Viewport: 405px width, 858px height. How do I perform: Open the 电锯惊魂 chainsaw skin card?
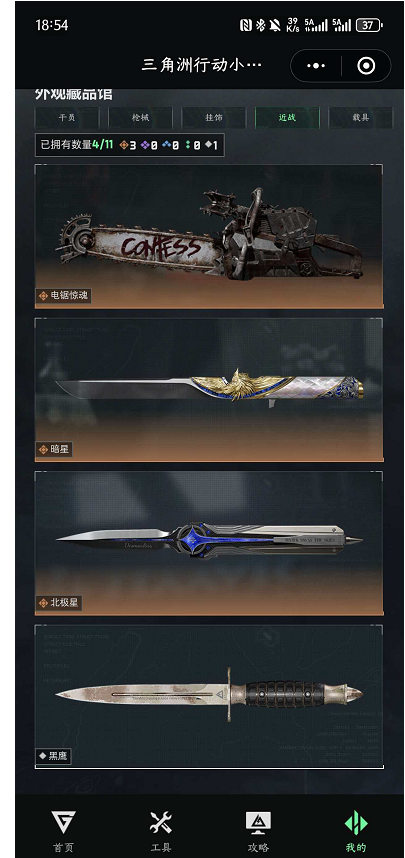click(209, 236)
